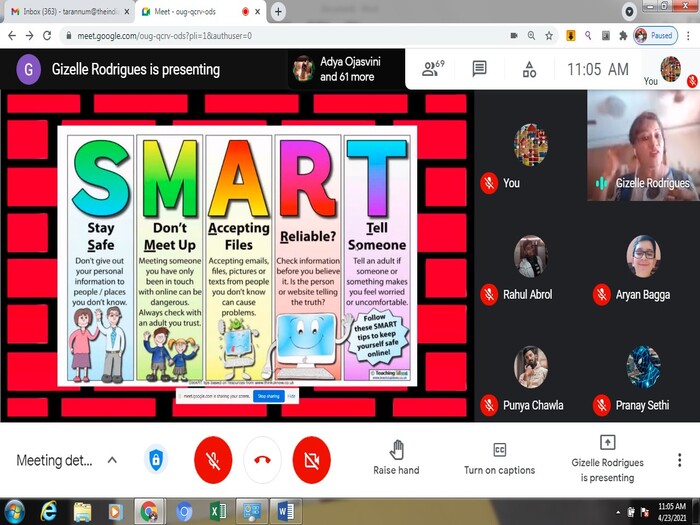This screenshot has width=700, height=525.
Task: Open the meeting chat panel
Action: [x=479, y=69]
